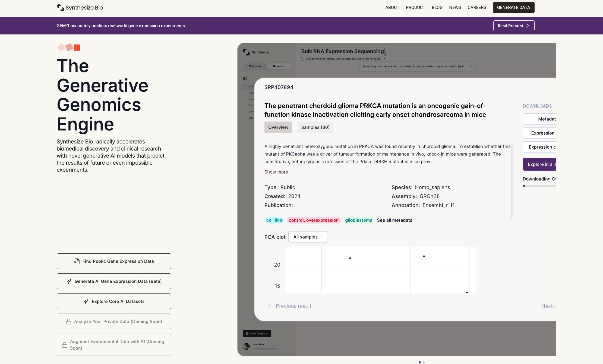Select the Samples (80) tab
Viewport: 603px width, 364px height.
315,127
